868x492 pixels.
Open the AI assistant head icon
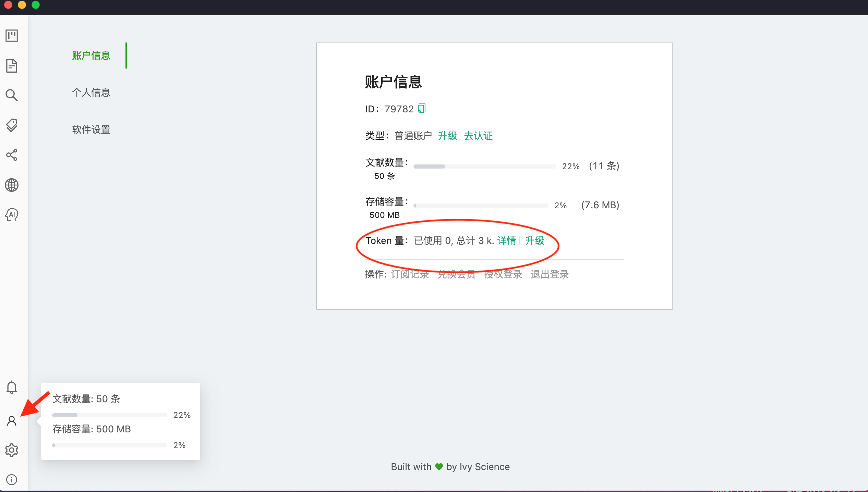tap(12, 215)
